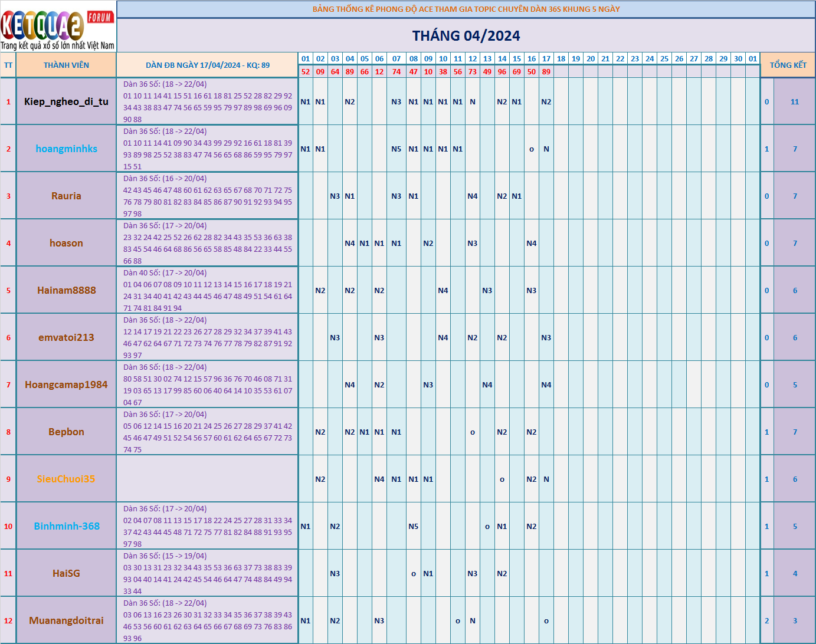Select the THÀNH VIÊN column header
The height and width of the screenshot is (644, 816).
pos(66,65)
